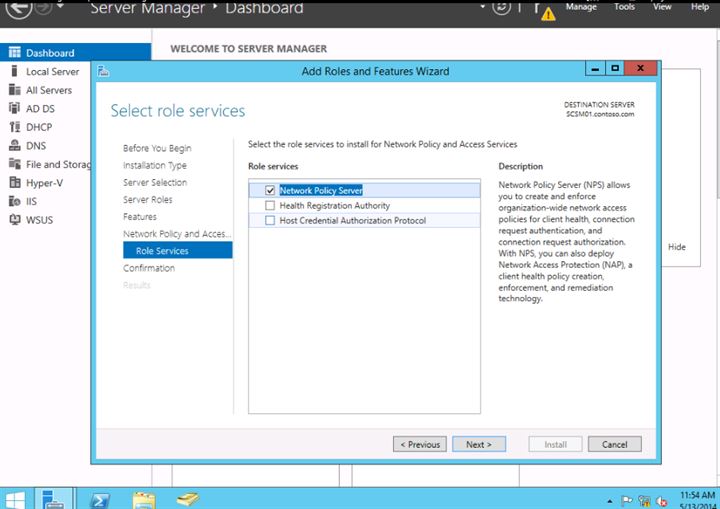This screenshot has height=509, width=720.
Task: Go to Confirmation step
Action: coord(149,268)
